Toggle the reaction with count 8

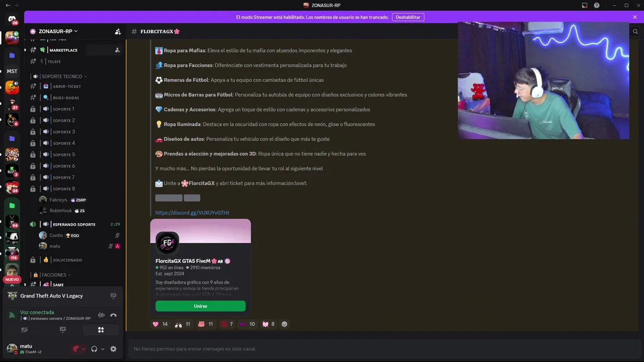[x=268, y=324]
